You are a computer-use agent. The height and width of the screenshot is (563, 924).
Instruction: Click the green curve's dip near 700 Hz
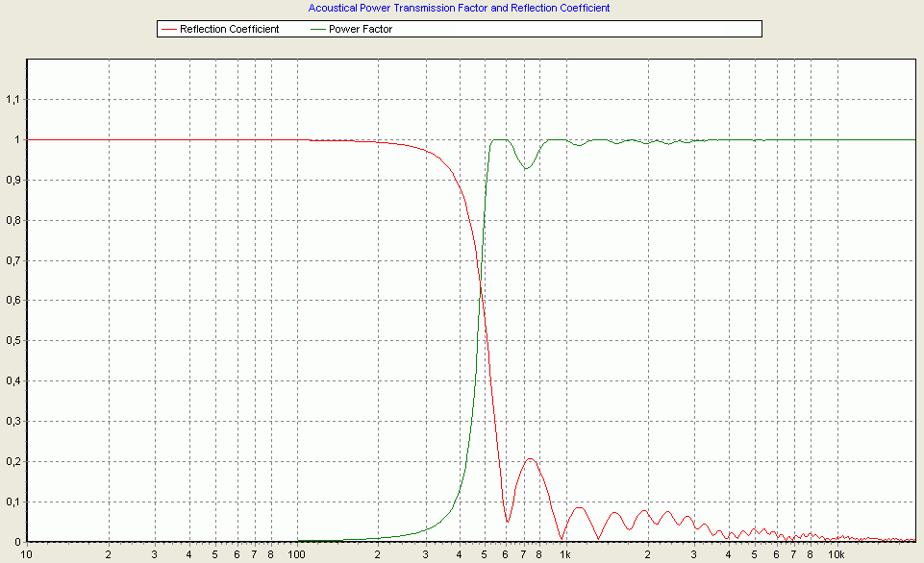[x=526, y=168]
